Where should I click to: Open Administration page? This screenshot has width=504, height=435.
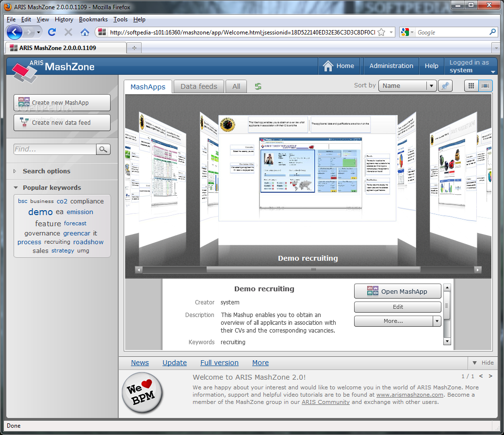391,66
